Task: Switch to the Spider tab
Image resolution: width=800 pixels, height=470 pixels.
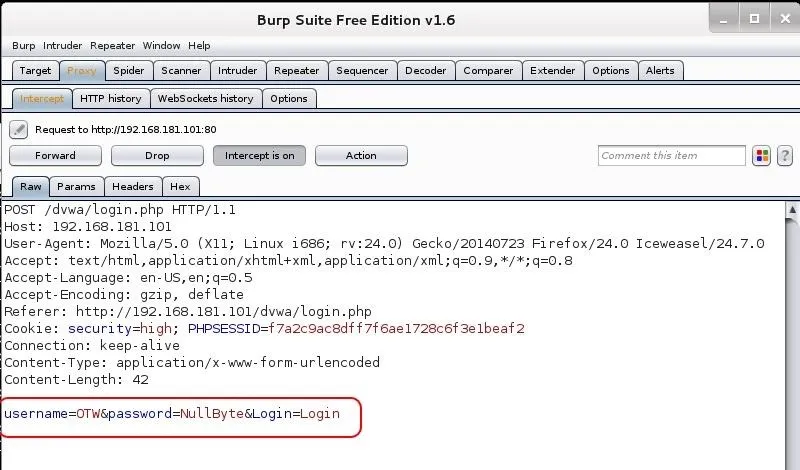Action: [x=129, y=71]
